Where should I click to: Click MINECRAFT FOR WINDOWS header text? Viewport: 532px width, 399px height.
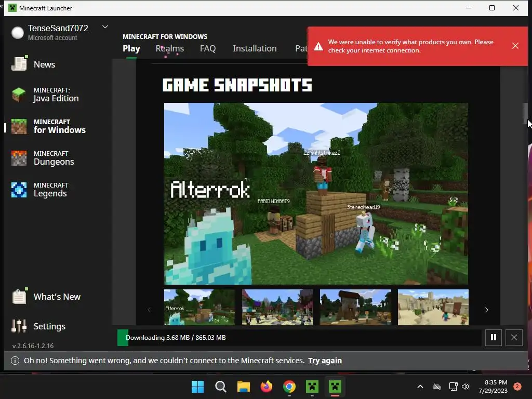pos(165,36)
